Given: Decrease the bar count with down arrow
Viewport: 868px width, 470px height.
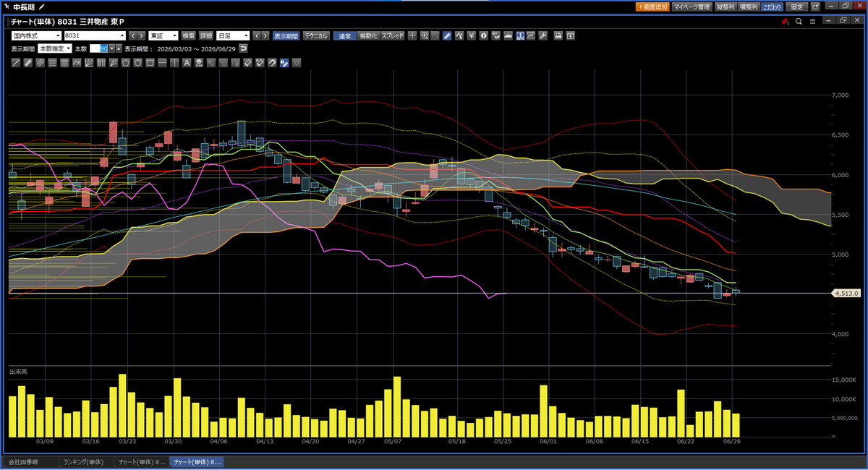Looking at the screenshot, I should (112, 48).
